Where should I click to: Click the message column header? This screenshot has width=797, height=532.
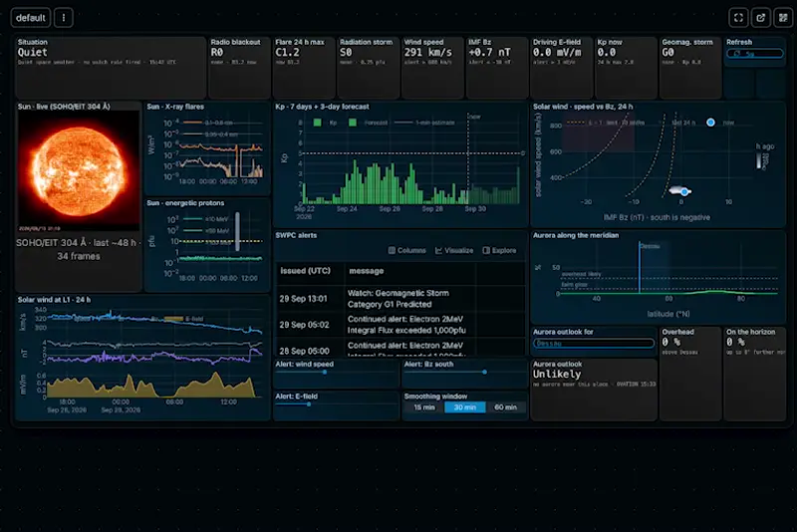(366, 271)
